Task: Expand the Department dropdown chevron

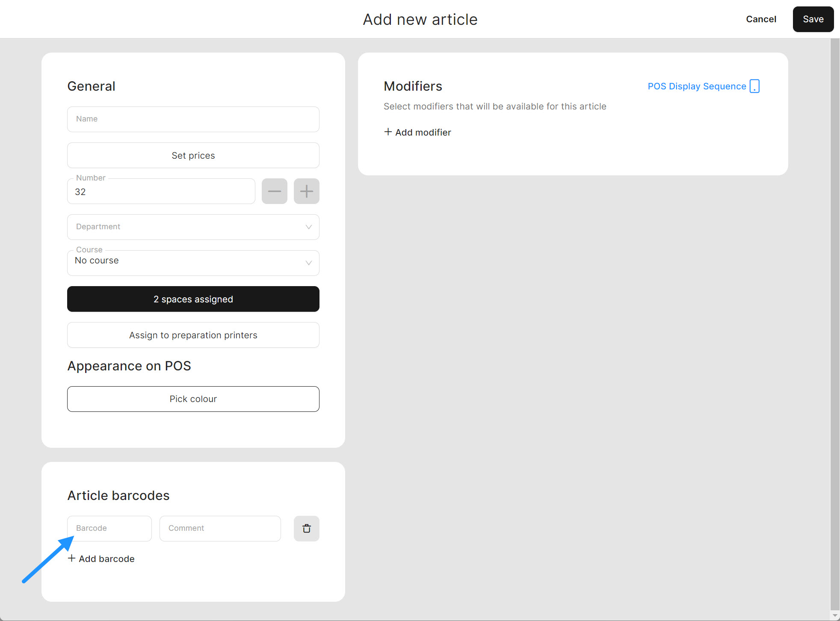Action: coord(308,227)
